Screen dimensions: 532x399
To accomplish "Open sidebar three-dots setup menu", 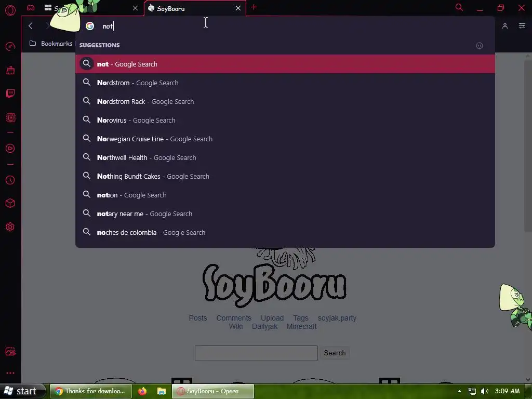I will [10, 373].
